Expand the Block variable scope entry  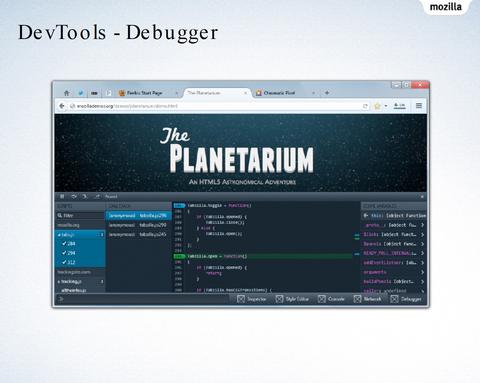pos(422,235)
